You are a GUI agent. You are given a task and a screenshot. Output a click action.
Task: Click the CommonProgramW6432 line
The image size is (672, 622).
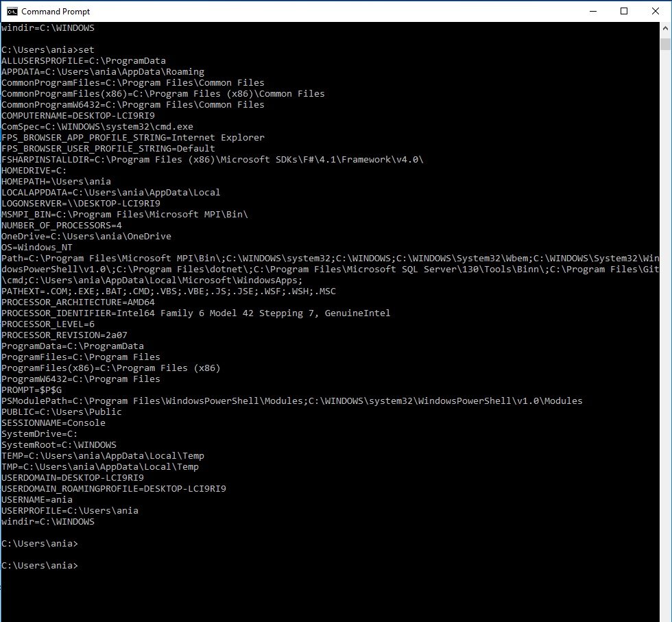click(x=133, y=105)
